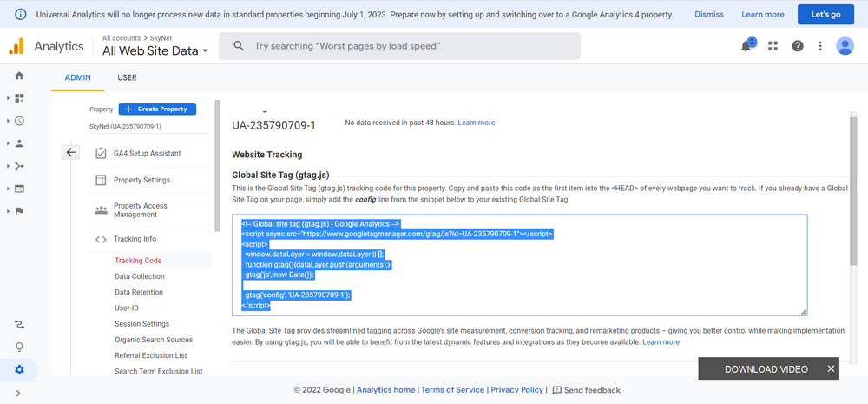
Task: Open the Home icon in left sidebar
Action: pyautogui.click(x=19, y=76)
